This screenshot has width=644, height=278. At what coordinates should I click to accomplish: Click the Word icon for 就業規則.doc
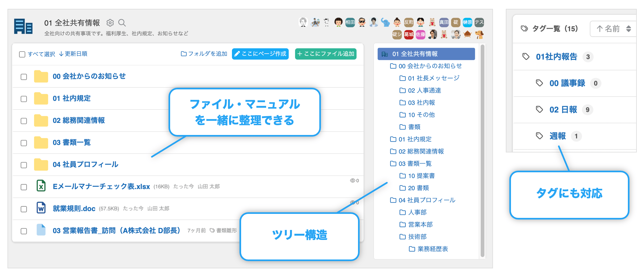pyautogui.click(x=41, y=208)
